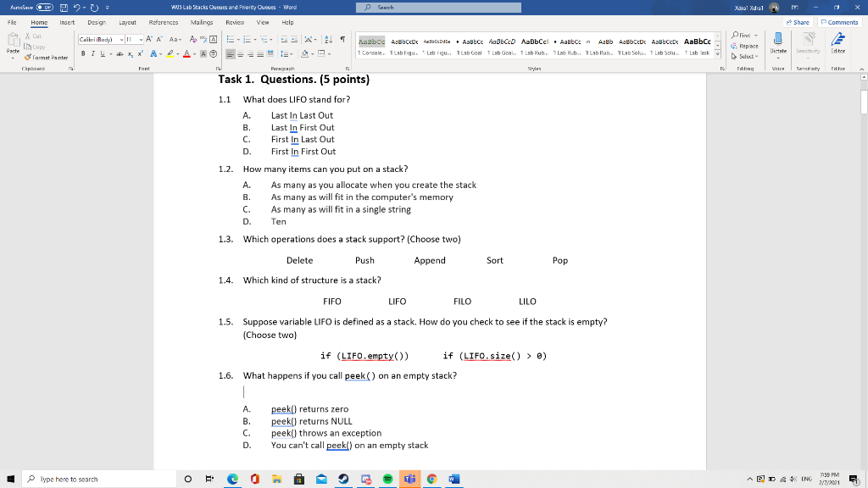Screen dimensions: 868x488
Task: Choose a font color swatch
Action: [x=186, y=54]
